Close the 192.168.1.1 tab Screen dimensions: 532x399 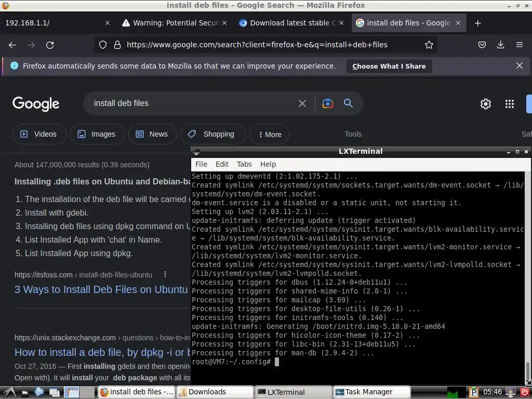108,23
